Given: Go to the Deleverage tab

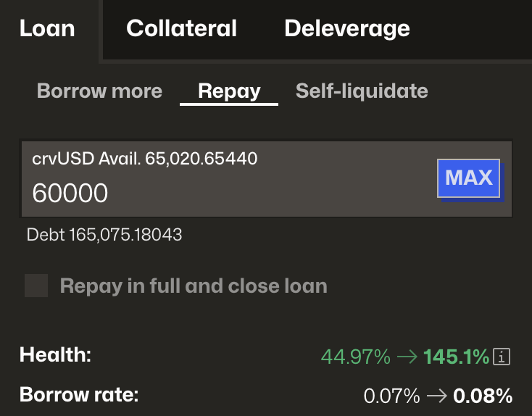Looking at the screenshot, I should [x=347, y=28].
